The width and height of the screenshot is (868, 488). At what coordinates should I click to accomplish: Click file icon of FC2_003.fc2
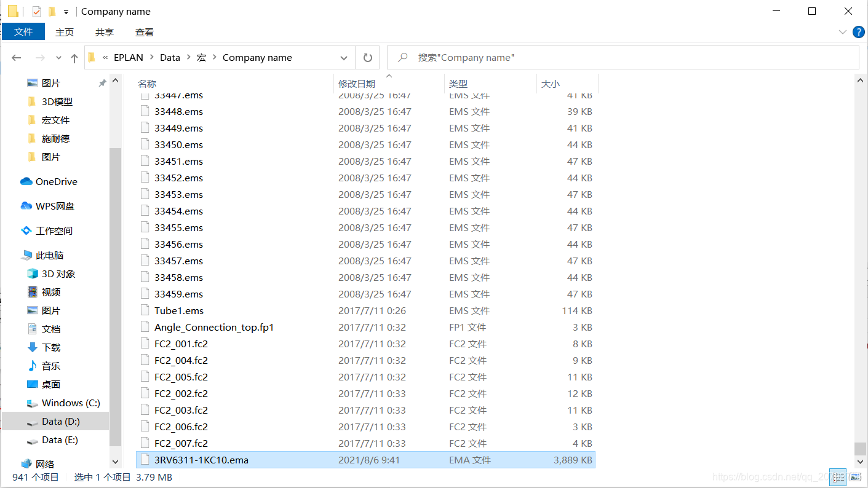(x=145, y=410)
